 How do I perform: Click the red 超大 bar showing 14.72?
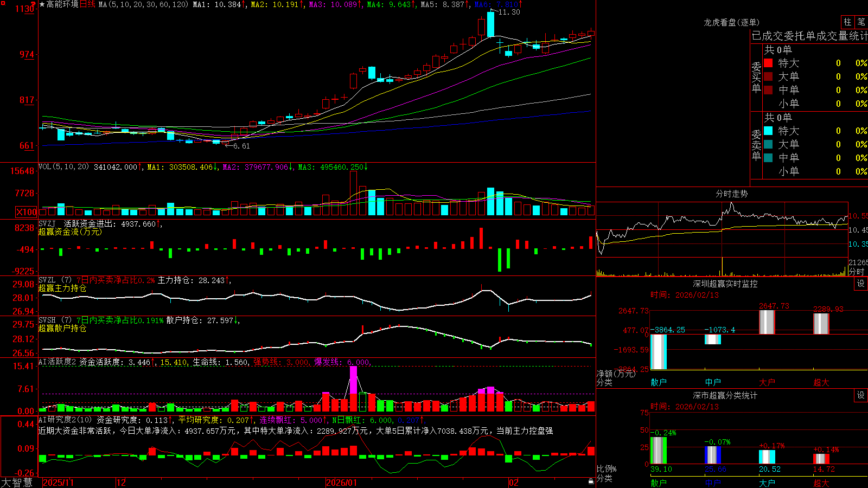821,459
